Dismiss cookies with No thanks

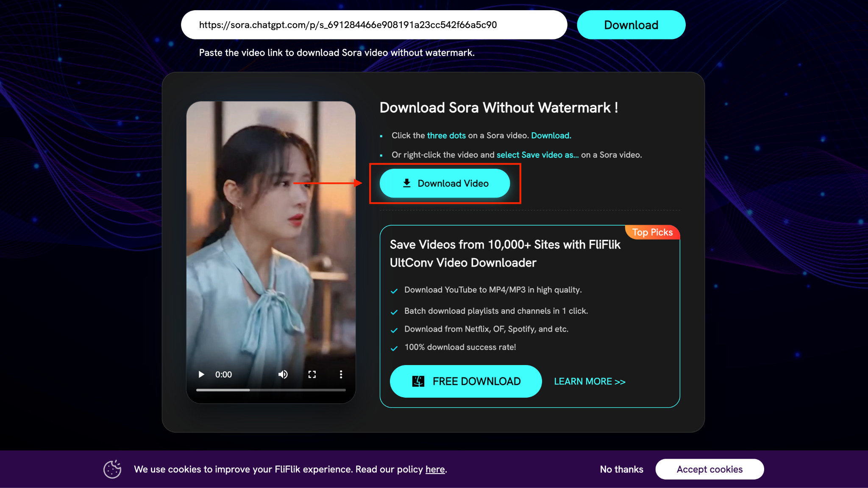coord(621,469)
